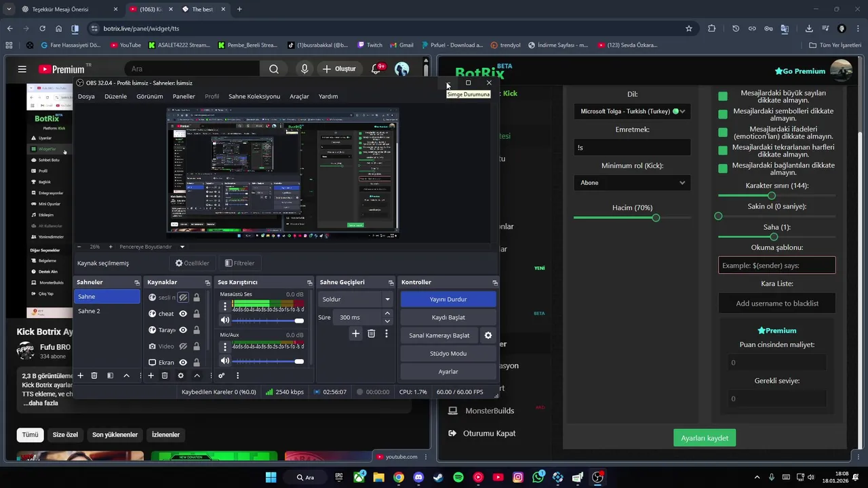The height and width of the screenshot is (488, 868).
Task: Click YouTube voice search microphone
Action: [304, 69]
